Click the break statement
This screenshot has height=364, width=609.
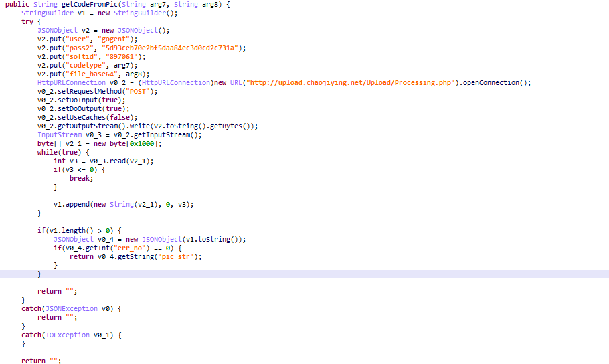(x=82, y=178)
